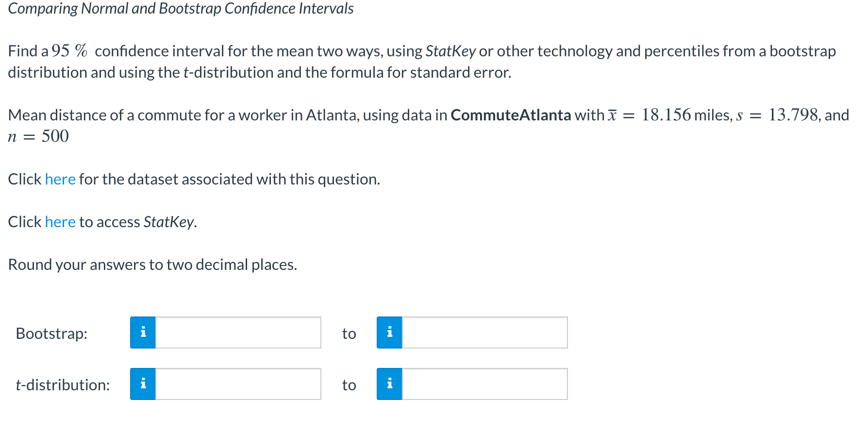Click the info icon for t-distribution upper bound
Viewport: 868px width, 432px height.
(389, 384)
